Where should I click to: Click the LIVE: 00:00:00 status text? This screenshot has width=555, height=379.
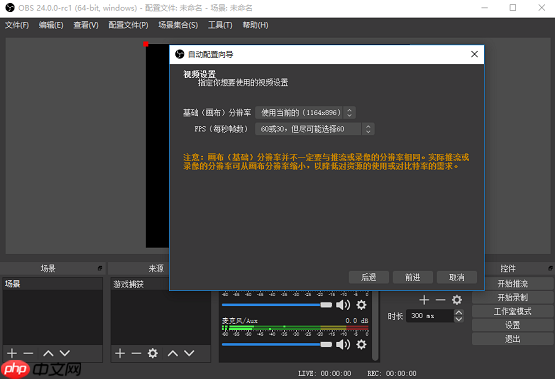click(325, 374)
